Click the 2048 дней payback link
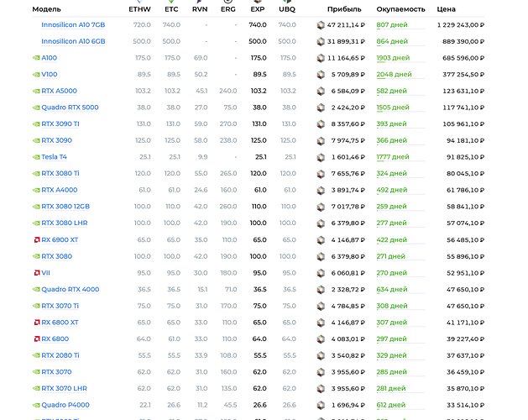The image size is (528, 420). click(394, 75)
